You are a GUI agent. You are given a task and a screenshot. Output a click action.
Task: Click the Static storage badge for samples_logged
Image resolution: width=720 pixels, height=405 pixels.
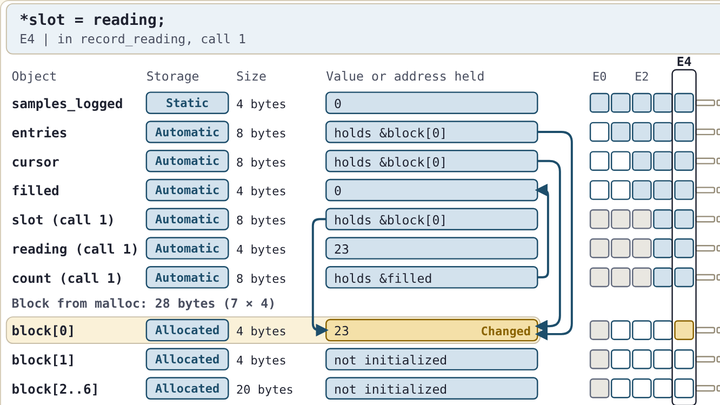187,103
